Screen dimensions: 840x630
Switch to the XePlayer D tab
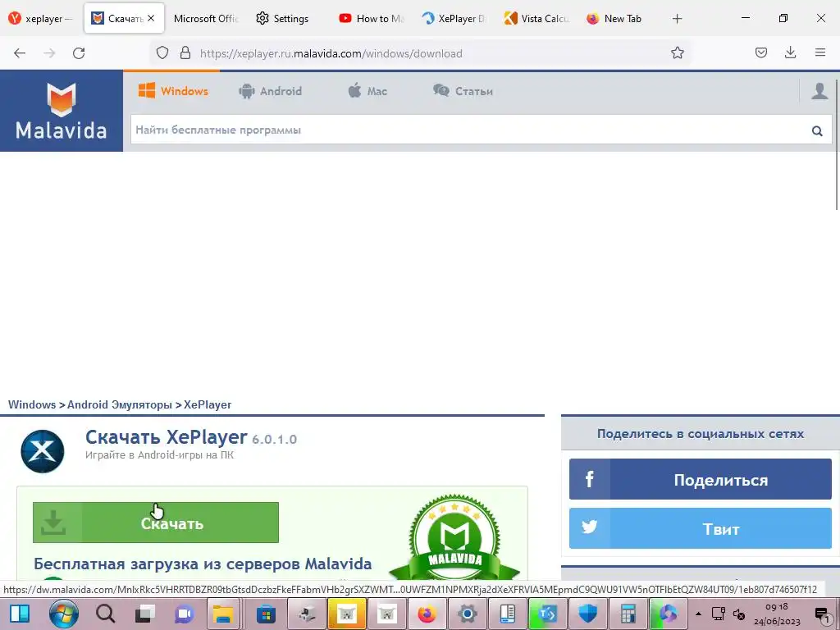[455, 19]
